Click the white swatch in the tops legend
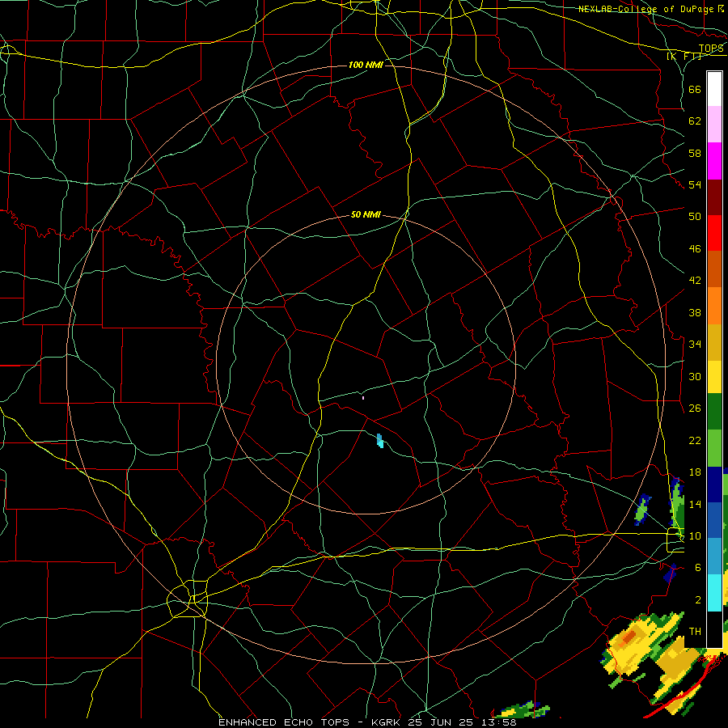Viewport: 728px width, 728px height. click(714, 89)
